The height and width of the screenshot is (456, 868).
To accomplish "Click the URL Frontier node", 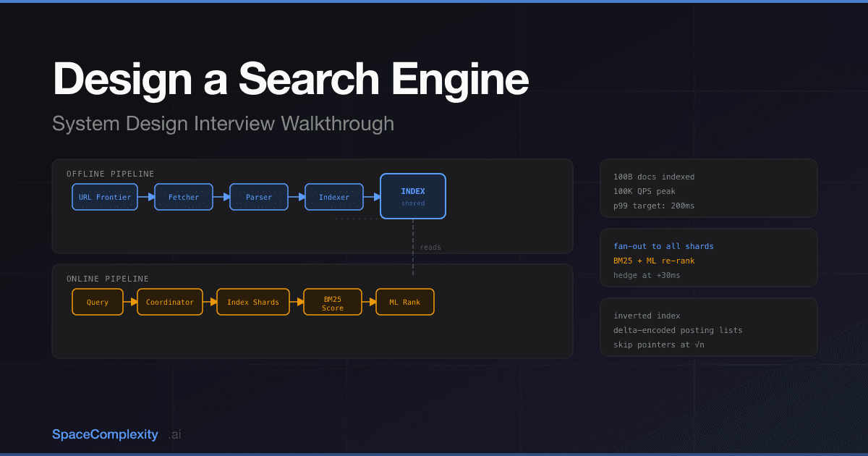I will [x=105, y=197].
